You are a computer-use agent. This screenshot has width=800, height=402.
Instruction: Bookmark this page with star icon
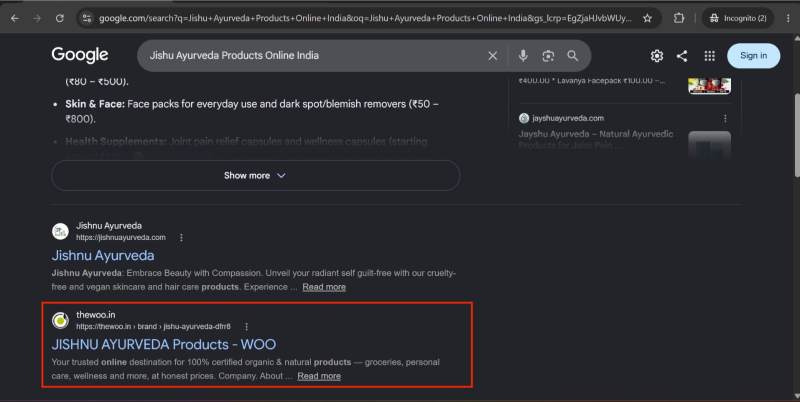coord(647,18)
